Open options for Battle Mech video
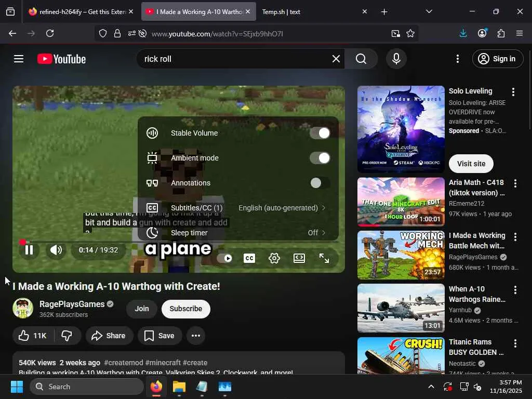The width and height of the screenshot is (532, 399). tap(515, 237)
